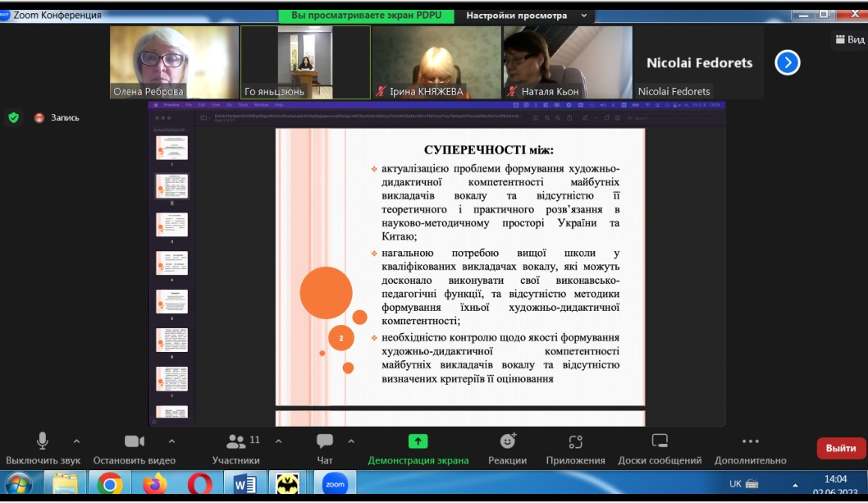
Task: Open Zoom Apps (Приложения) icon
Action: point(575,441)
